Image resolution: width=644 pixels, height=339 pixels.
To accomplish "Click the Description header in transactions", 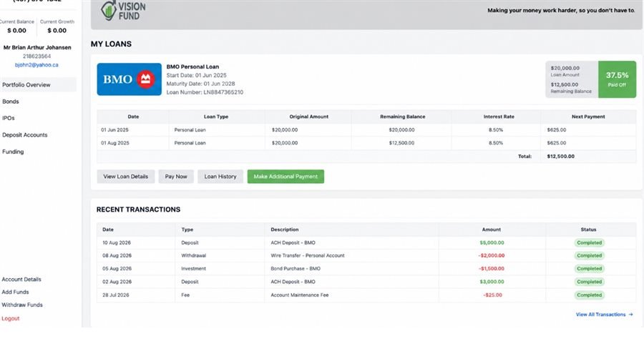I will pos(285,230).
